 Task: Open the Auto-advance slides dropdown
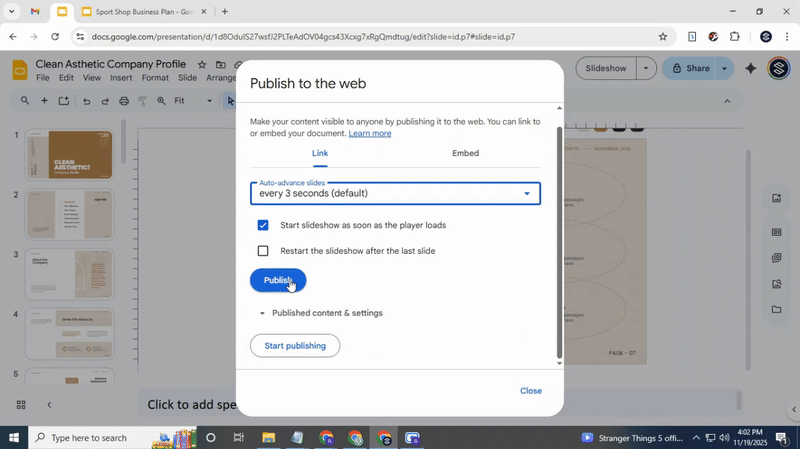point(395,193)
